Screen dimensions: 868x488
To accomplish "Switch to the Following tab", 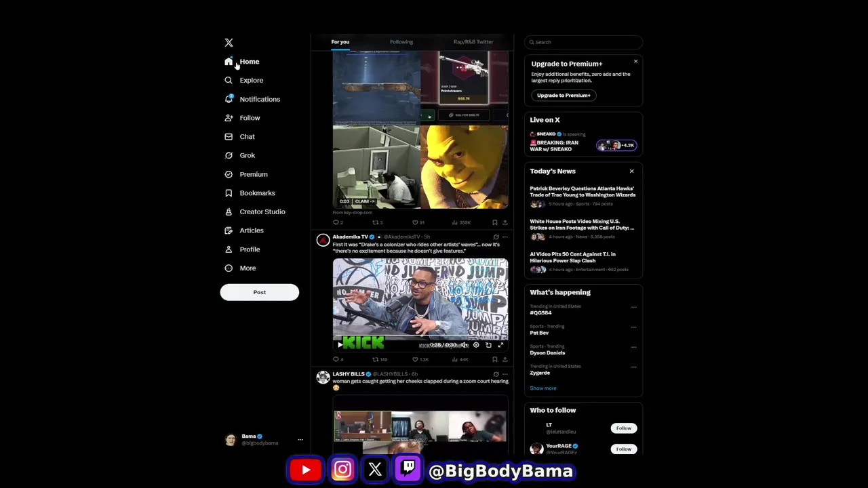I will coord(401,42).
